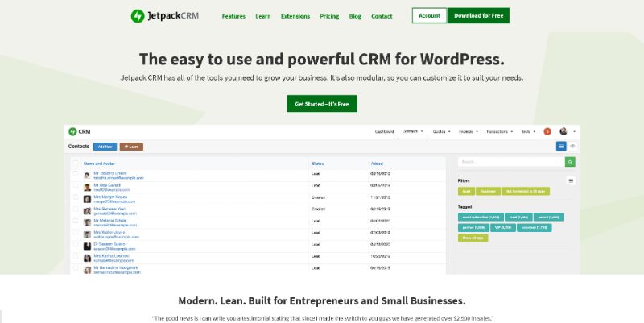Image resolution: width=644 pixels, height=323 pixels.
Task: Open Dr Season Suess contact name link
Action: click(109, 244)
